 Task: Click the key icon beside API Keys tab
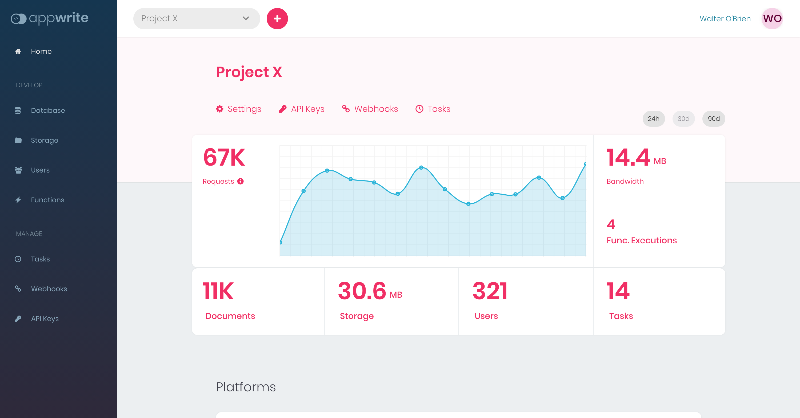283,109
